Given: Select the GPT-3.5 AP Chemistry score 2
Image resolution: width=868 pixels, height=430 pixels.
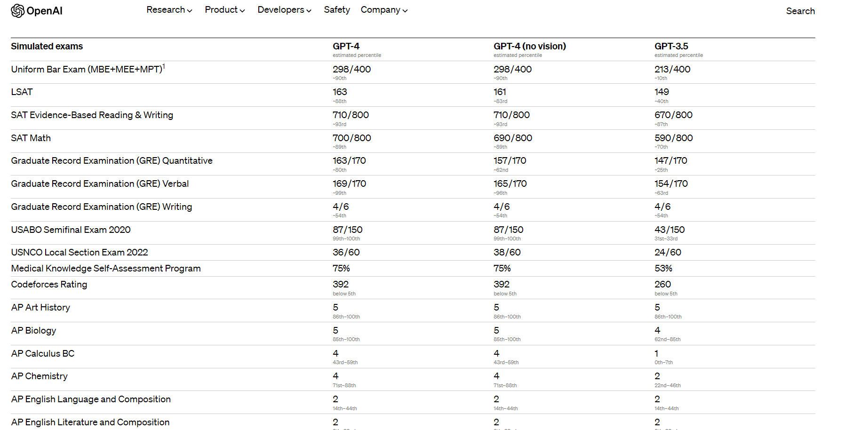Looking at the screenshot, I should 657,376.
